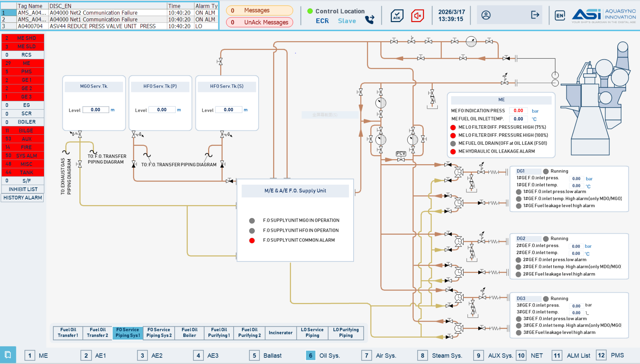The height and width of the screenshot is (364, 640).
Task: Click the ASI Aquasync Innovation logo
Action: pos(604,15)
